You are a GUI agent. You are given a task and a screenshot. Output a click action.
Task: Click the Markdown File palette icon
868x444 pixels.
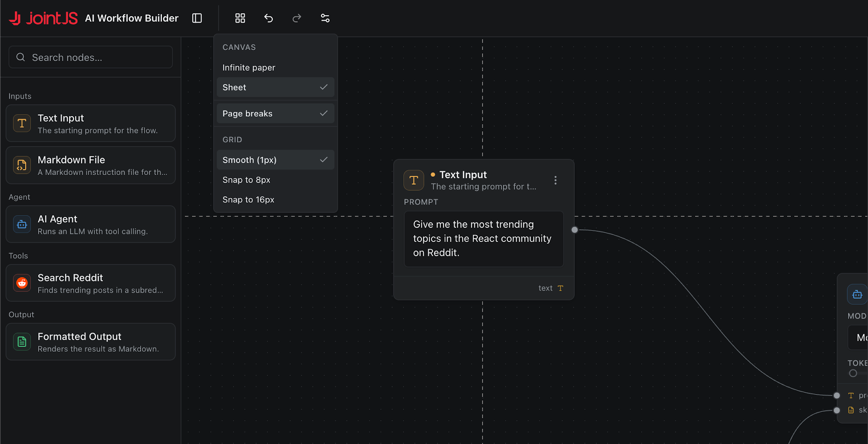22,165
